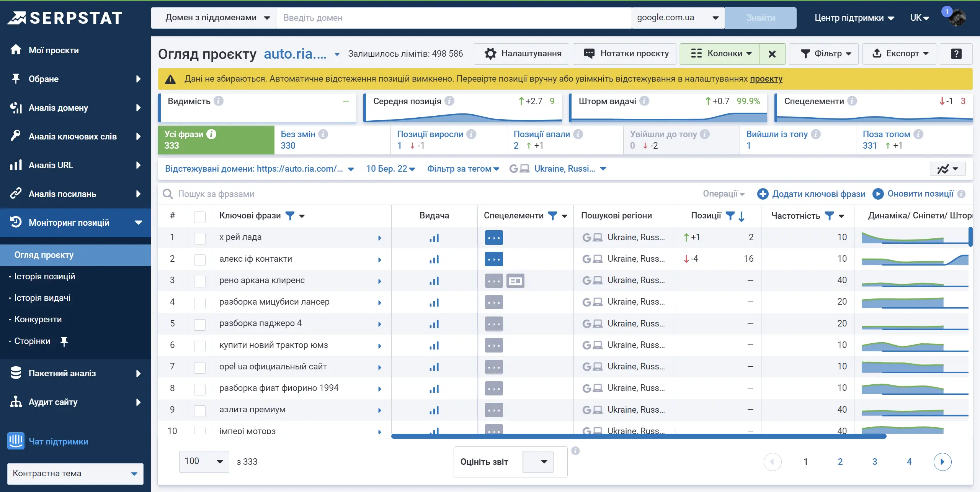The width and height of the screenshot is (980, 492).
Task: Open rows per page 100 dropdown
Action: click(204, 461)
